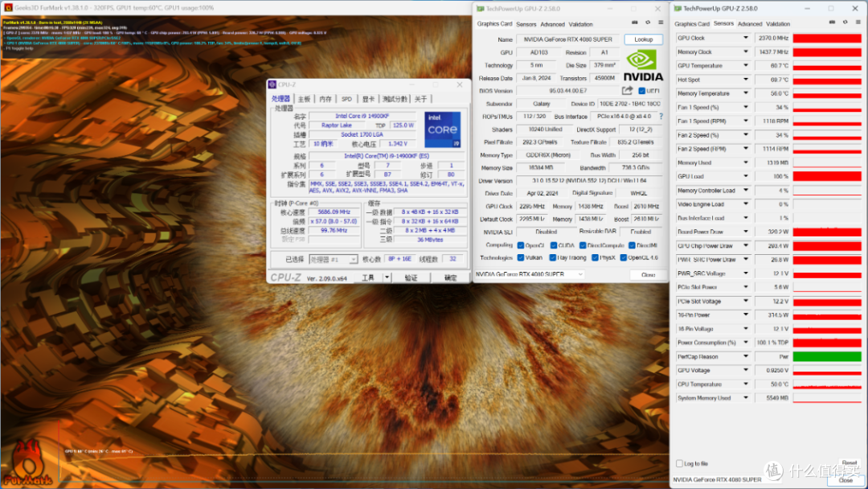Viewport: 868px width, 489px height.
Task: Open the CPU Temperature sensor dropdown
Action: [746, 384]
